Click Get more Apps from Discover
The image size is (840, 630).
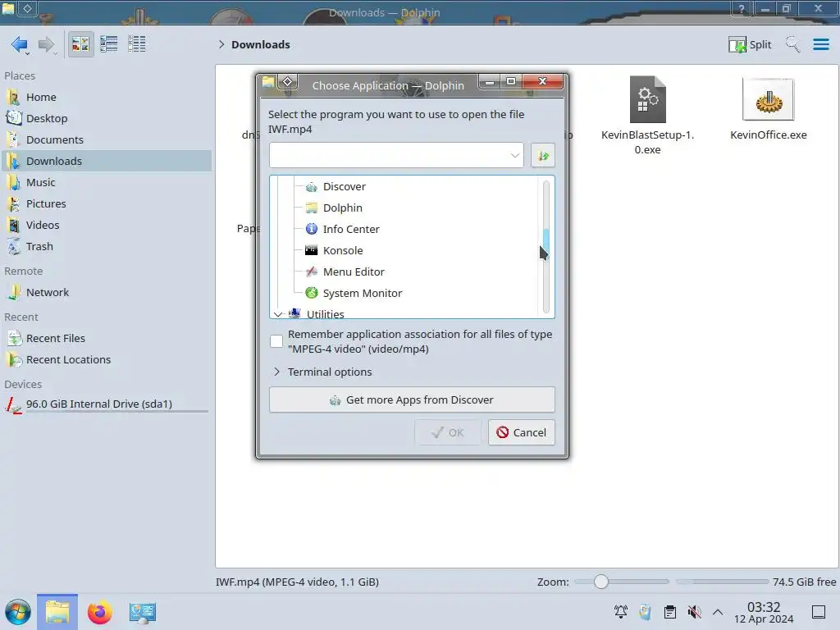412,399
